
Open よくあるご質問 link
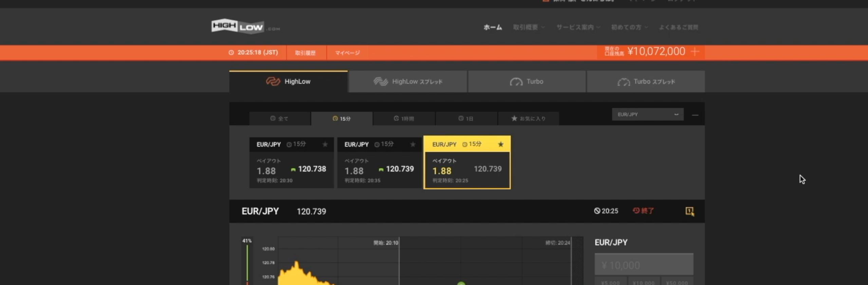pyautogui.click(x=679, y=27)
